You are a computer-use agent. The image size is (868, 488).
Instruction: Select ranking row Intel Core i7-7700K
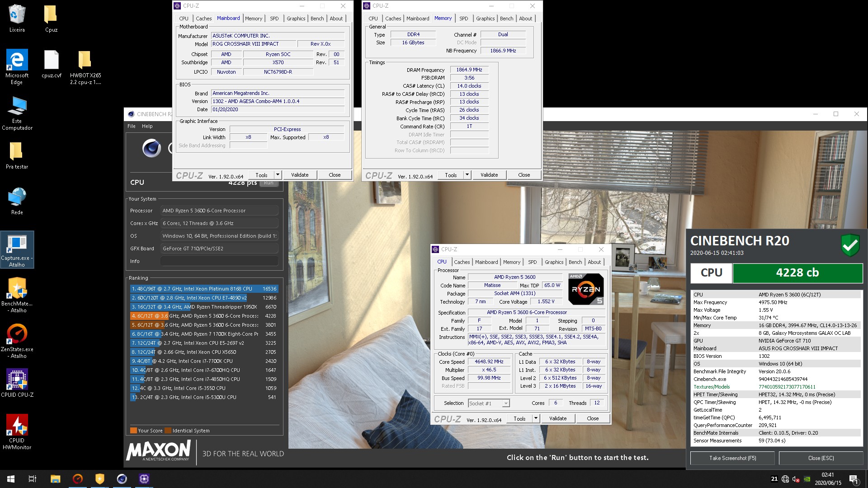[x=204, y=361]
